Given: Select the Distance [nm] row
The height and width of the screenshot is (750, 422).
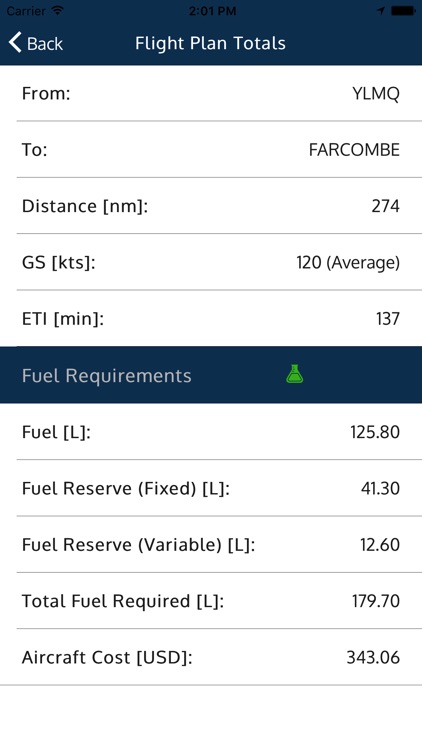Looking at the screenshot, I should click(211, 206).
